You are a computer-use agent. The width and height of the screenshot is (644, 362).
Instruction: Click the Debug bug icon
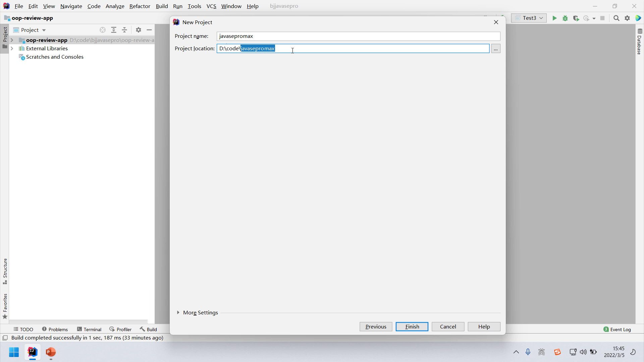[x=565, y=18]
